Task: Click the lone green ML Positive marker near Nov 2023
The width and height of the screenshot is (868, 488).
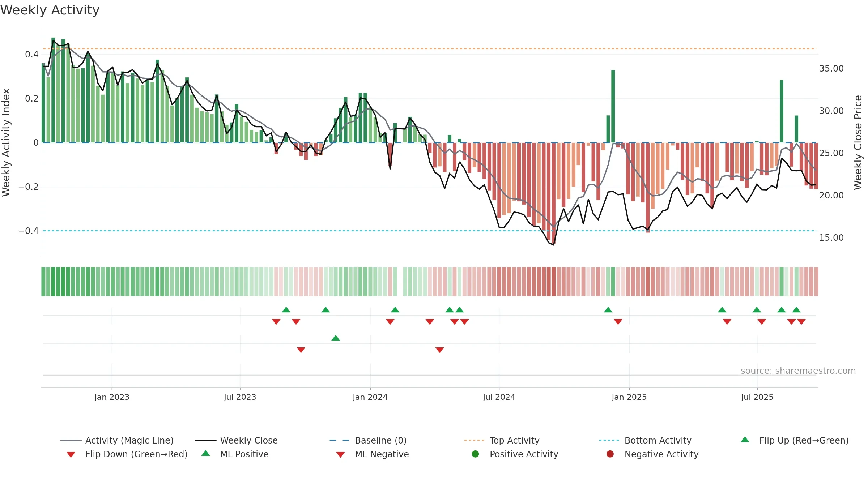Action: pyautogui.click(x=336, y=338)
